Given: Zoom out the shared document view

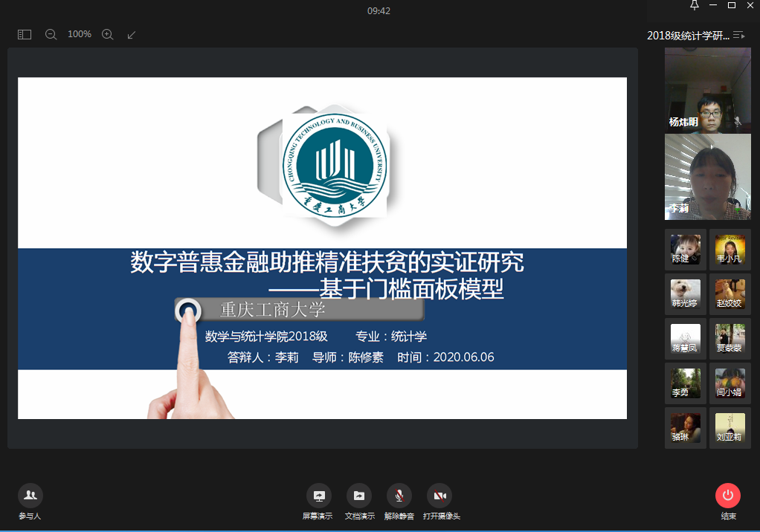Looking at the screenshot, I should coord(51,34).
